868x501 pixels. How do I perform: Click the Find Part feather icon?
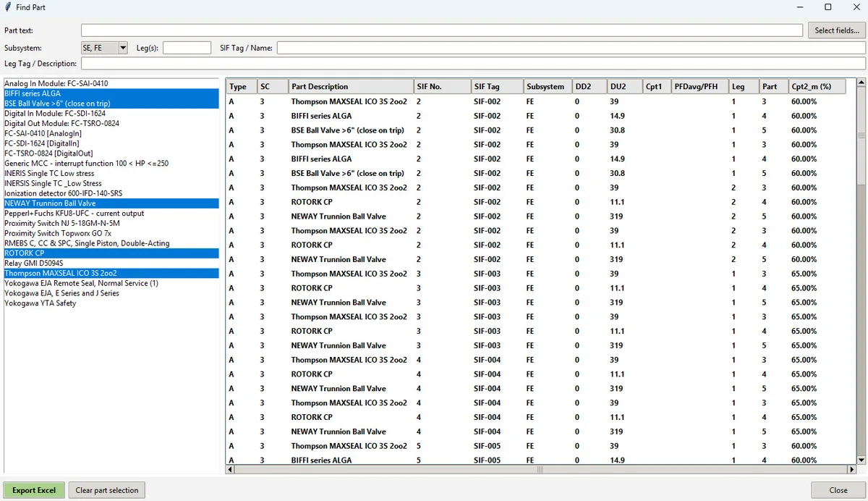pyautogui.click(x=7, y=7)
